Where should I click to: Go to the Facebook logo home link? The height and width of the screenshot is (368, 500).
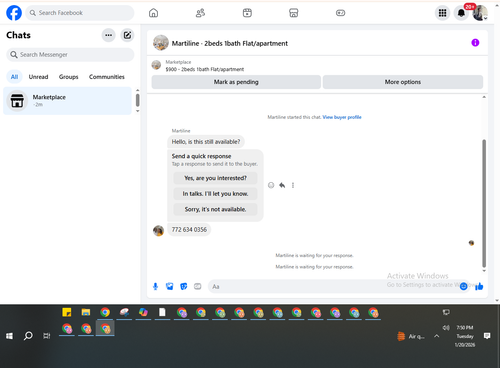pos(14,13)
